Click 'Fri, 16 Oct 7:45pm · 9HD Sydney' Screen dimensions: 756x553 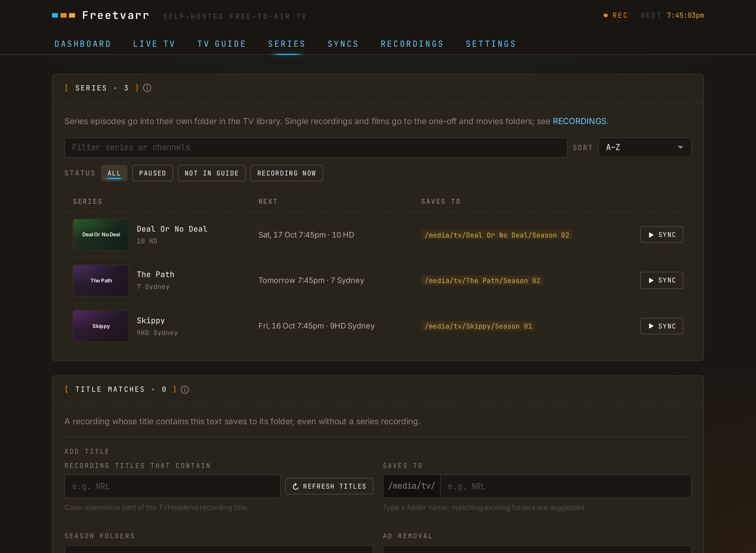click(316, 326)
